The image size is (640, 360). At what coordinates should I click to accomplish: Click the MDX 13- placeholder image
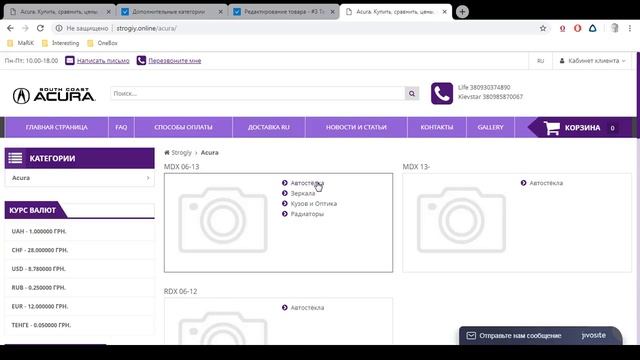click(x=461, y=220)
